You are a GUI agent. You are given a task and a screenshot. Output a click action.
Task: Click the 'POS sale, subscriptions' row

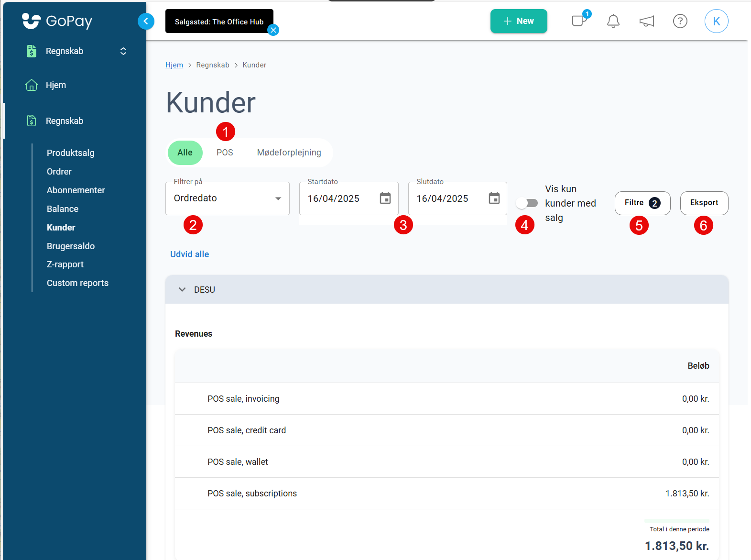447,494
